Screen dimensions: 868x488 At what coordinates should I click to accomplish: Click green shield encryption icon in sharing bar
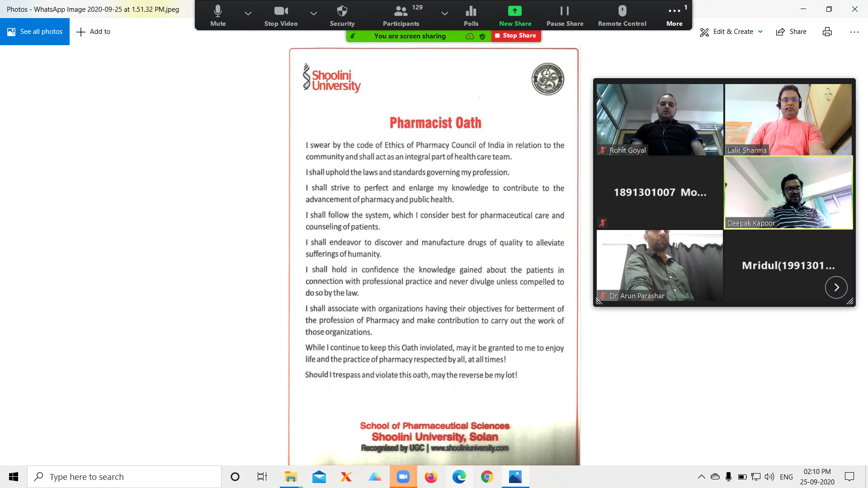click(482, 36)
